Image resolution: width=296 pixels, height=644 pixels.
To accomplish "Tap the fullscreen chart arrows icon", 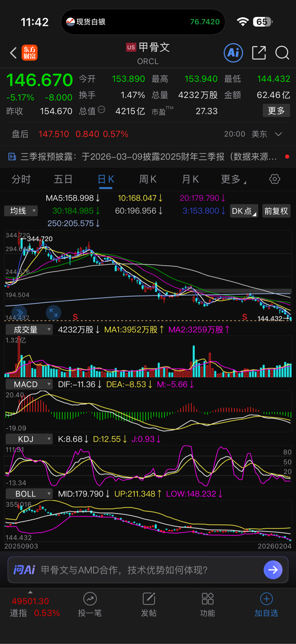I will click(x=53, y=313).
